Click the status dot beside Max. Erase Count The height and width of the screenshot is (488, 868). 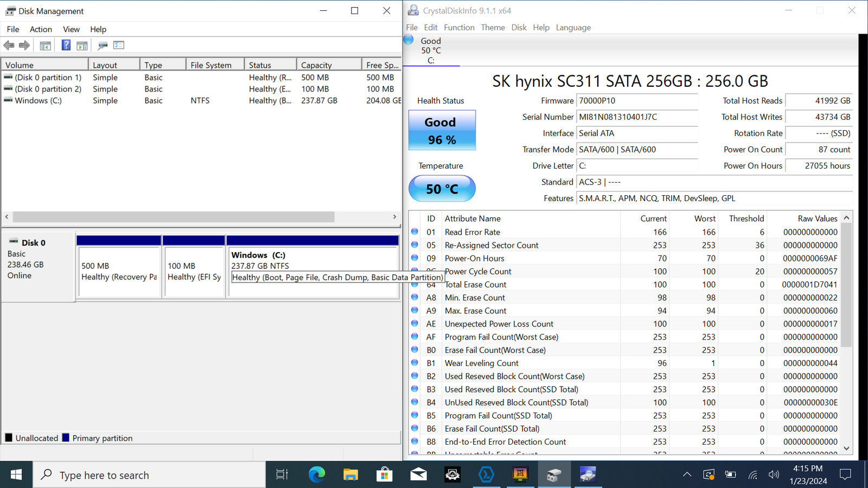[x=415, y=310]
